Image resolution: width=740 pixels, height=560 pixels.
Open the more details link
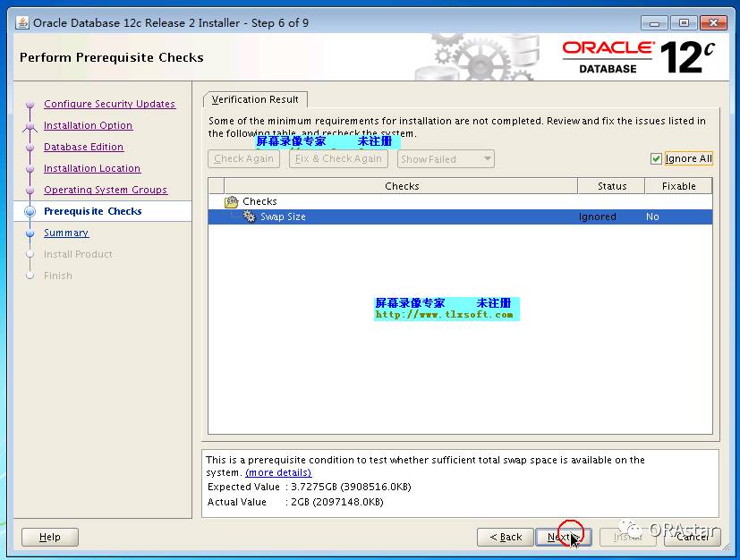278,472
